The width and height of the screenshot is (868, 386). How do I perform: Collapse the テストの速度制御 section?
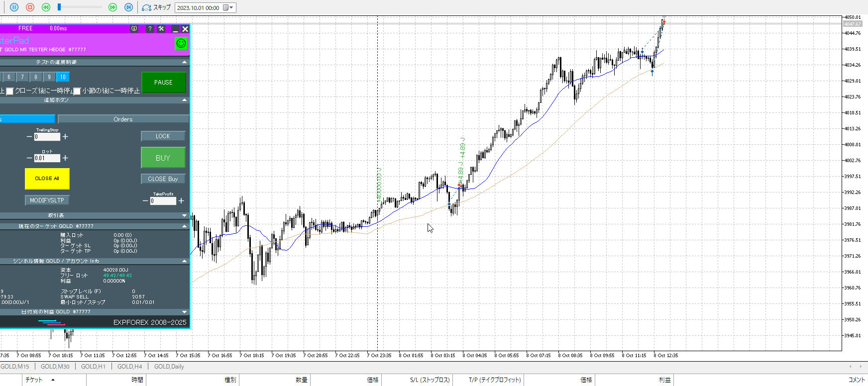pos(185,62)
